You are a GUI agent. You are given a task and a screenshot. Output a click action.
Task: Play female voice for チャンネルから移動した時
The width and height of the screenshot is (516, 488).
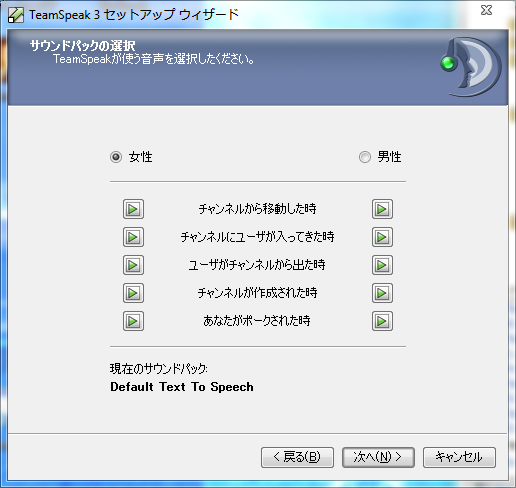click(133, 209)
